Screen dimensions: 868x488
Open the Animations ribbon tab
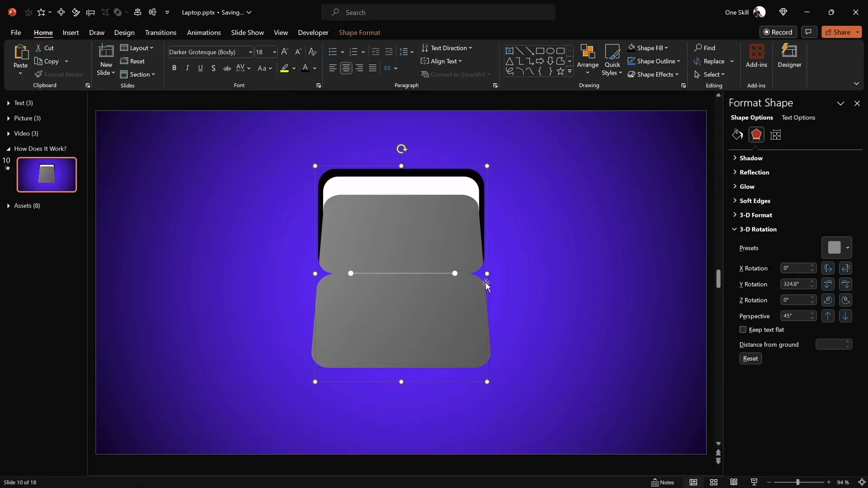click(x=204, y=33)
